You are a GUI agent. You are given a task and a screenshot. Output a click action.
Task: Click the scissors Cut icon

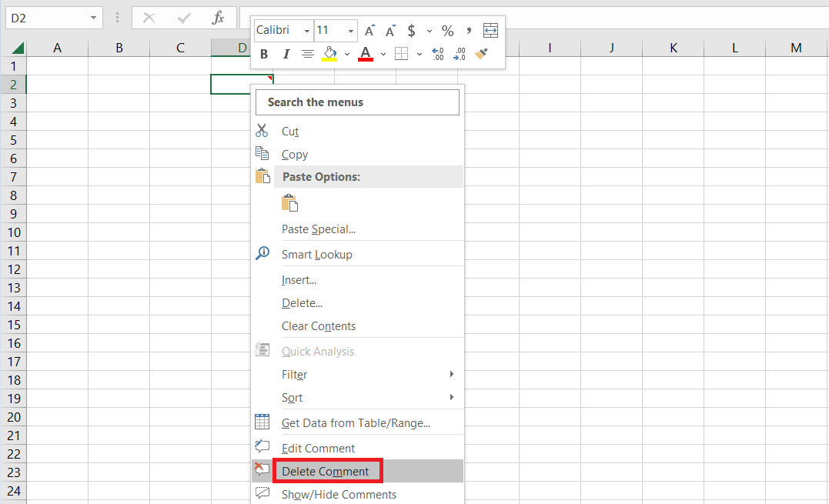pyautogui.click(x=262, y=131)
